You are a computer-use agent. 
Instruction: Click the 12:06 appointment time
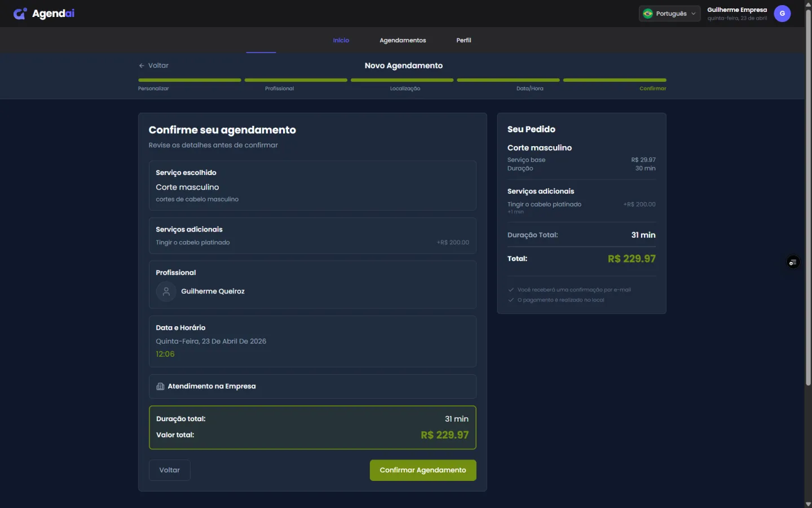[x=165, y=354]
